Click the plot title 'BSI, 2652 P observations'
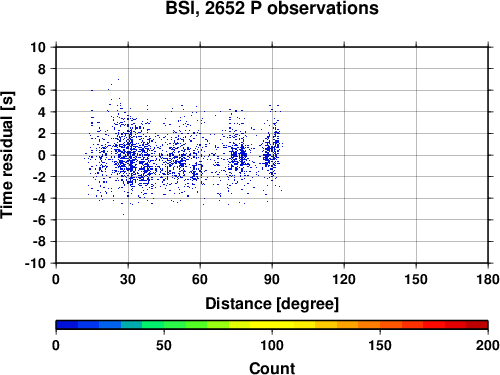This screenshot has height=375, width=500. click(272, 8)
